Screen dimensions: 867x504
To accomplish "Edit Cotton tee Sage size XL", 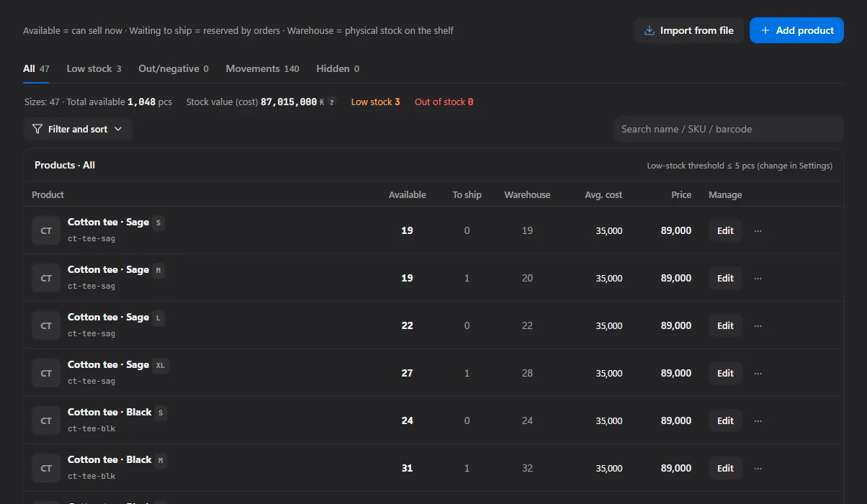I will pyautogui.click(x=725, y=373).
